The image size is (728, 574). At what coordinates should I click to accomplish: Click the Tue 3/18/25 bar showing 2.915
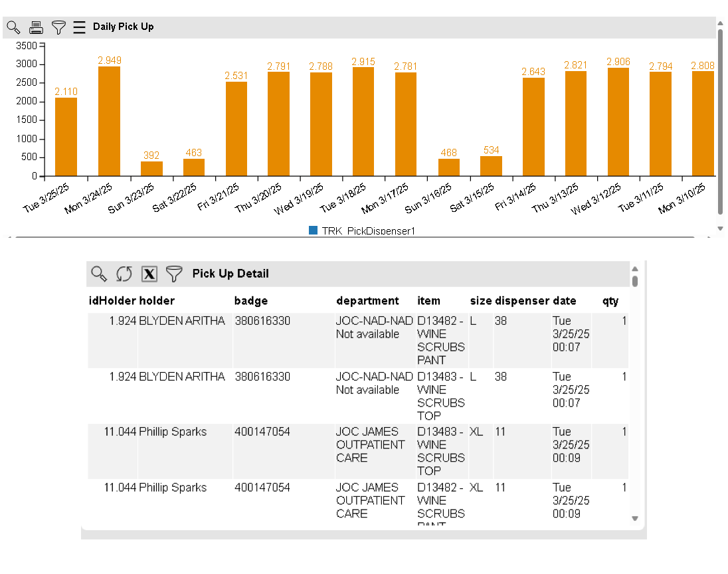coord(363,122)
